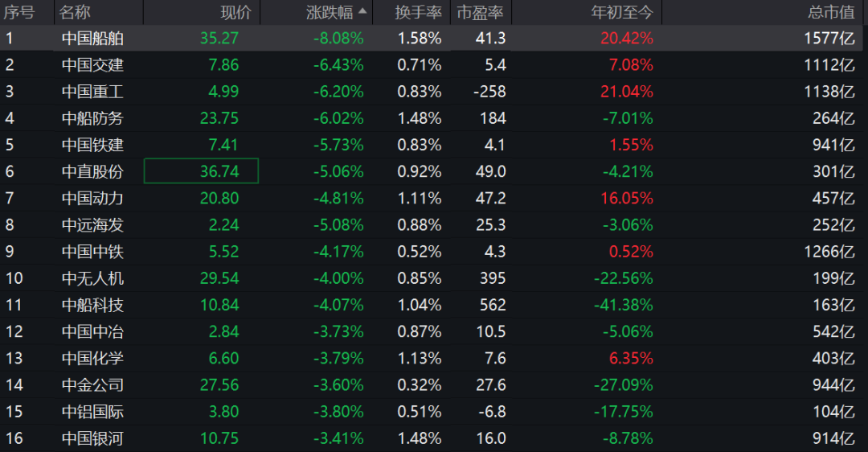868x452 pixels.
Task: Select the 中船防务 stock name
Action: [92, 118]
